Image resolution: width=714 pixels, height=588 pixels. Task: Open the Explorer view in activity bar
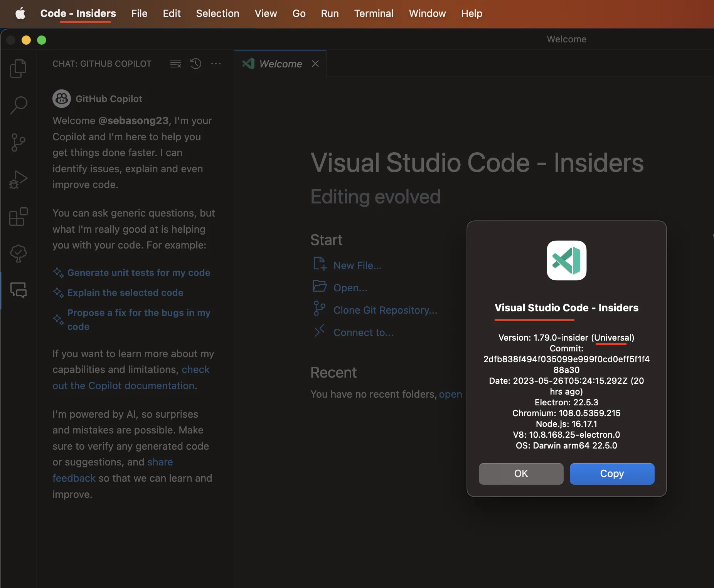[18, 69]
